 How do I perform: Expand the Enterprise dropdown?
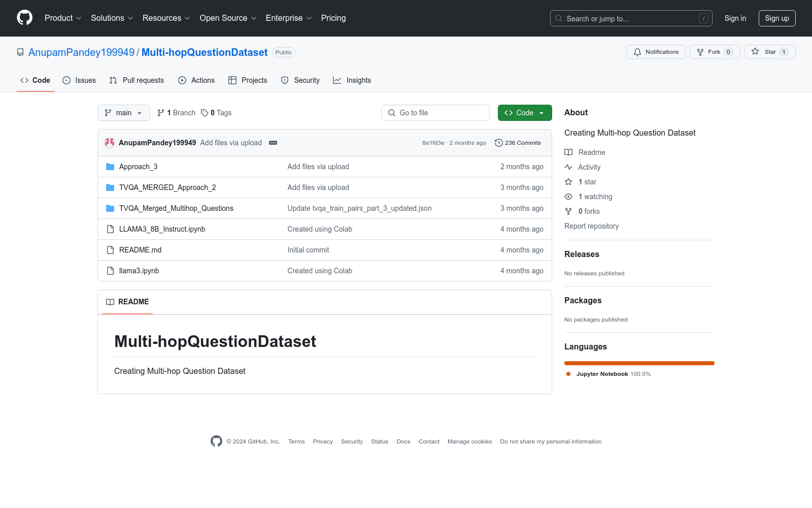coord(289,18)
